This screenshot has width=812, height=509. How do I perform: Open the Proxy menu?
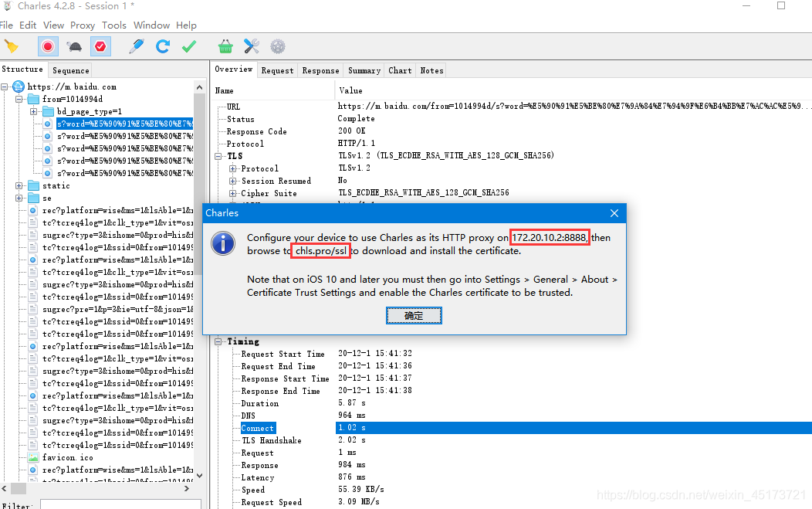click(83, 25)
